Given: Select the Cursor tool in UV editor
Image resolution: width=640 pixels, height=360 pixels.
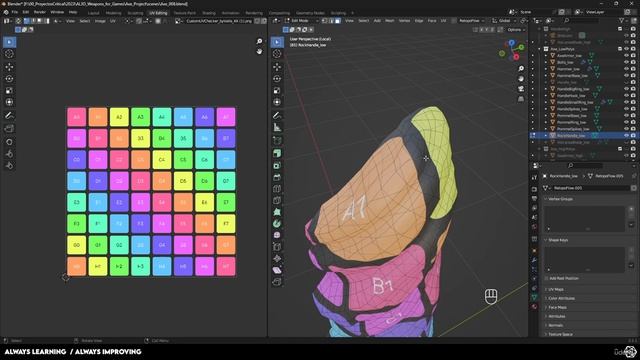Looking at the screenshot, I should pos(9,54).
